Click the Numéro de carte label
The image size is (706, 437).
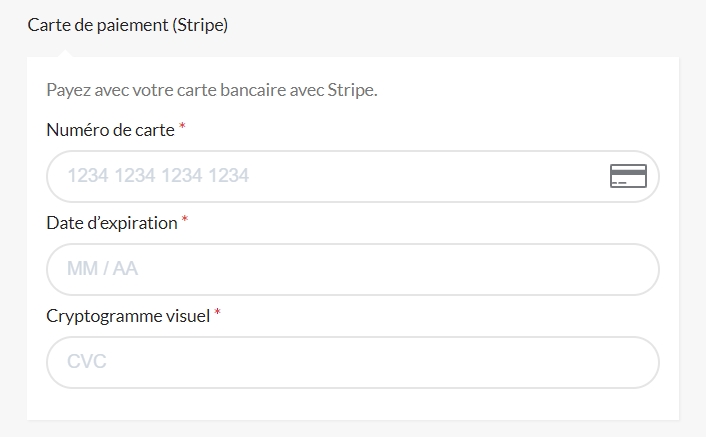pos(110,130)
